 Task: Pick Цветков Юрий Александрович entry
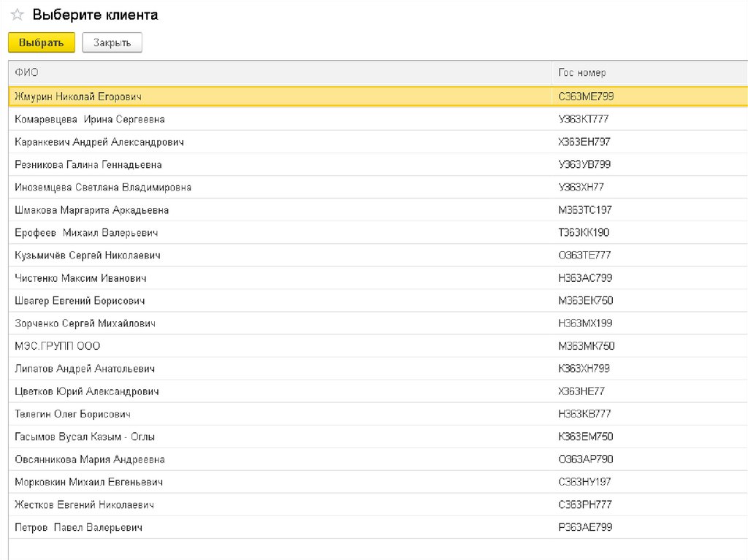pos(86,391)
